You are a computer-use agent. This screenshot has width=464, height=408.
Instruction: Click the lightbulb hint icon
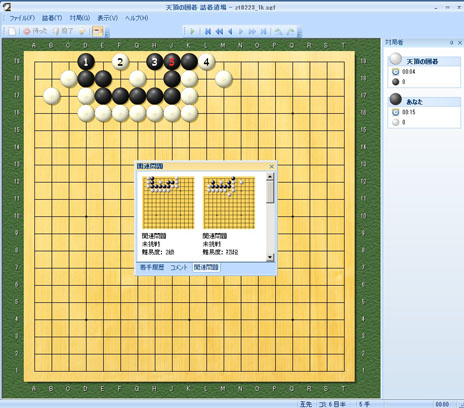pos(82,31)
